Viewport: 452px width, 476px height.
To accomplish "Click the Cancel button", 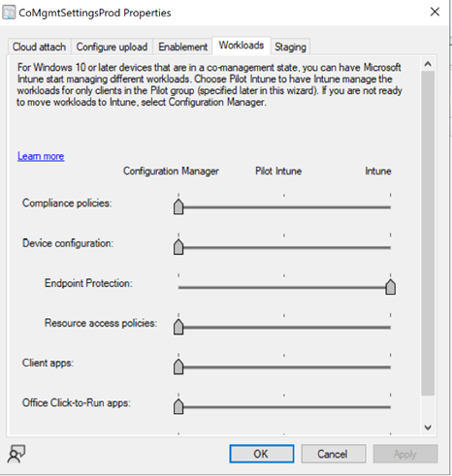I will tap(334, 454).
